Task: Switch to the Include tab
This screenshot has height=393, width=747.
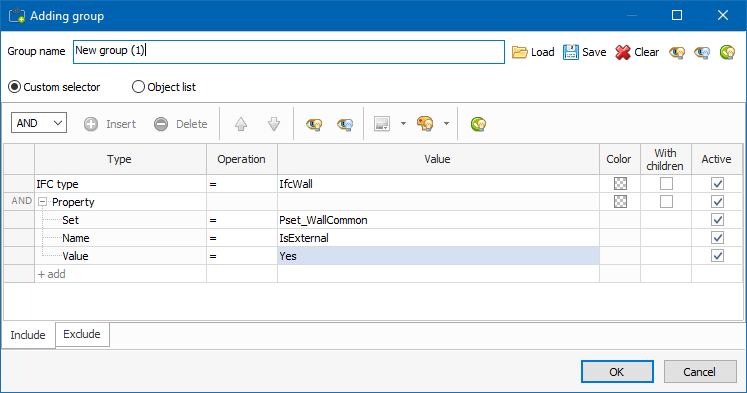Action: point(28,335)
